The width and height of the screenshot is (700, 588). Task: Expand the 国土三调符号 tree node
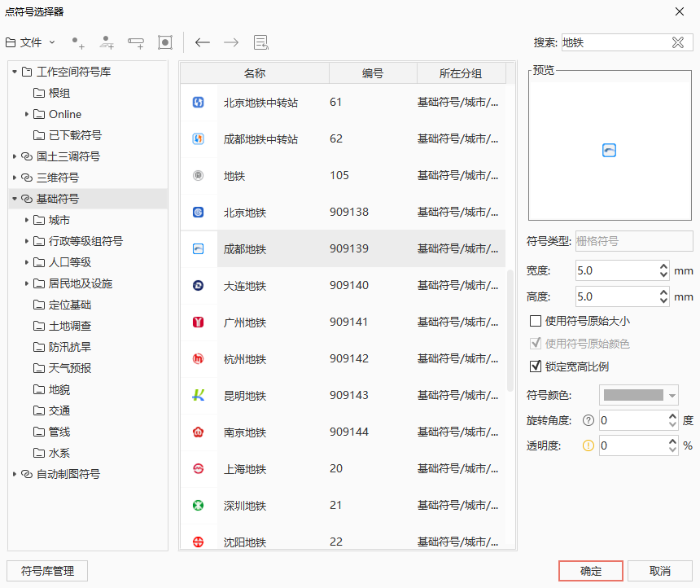15,156
